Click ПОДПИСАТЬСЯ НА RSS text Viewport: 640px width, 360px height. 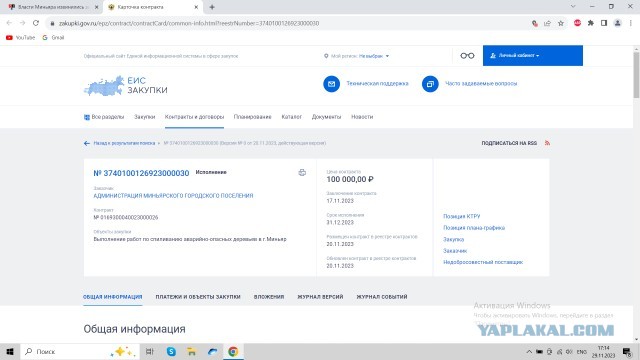coord(509,143)
